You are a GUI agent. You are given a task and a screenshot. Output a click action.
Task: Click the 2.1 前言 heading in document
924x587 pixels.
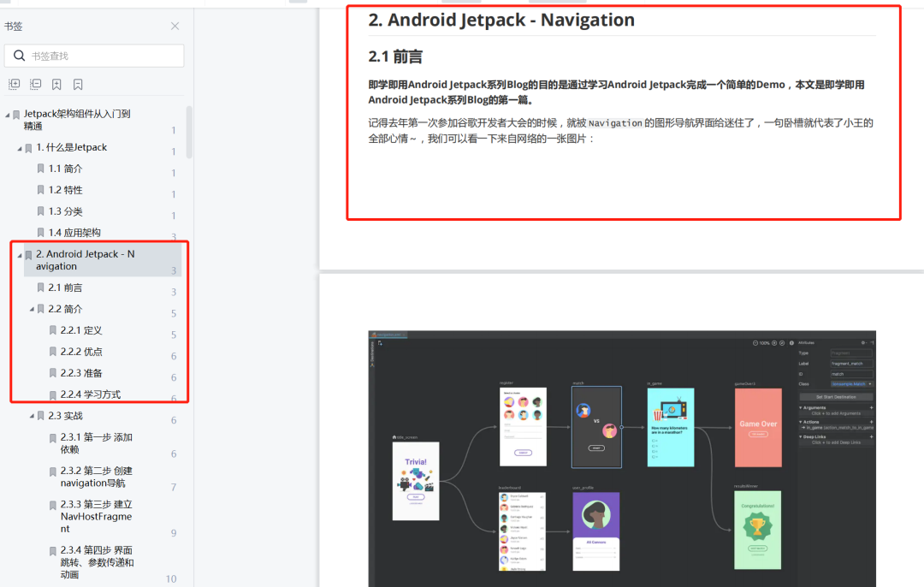coord(395,56)
